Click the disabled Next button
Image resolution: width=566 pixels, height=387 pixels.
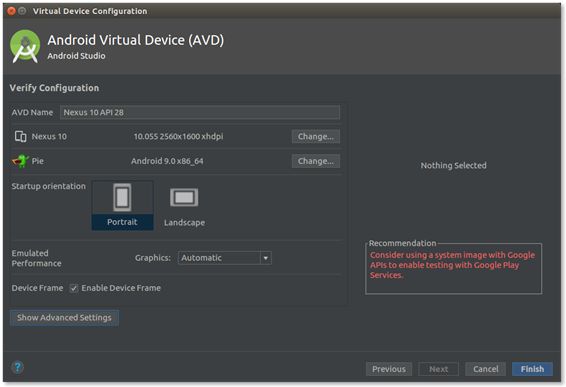pos(438,369)
